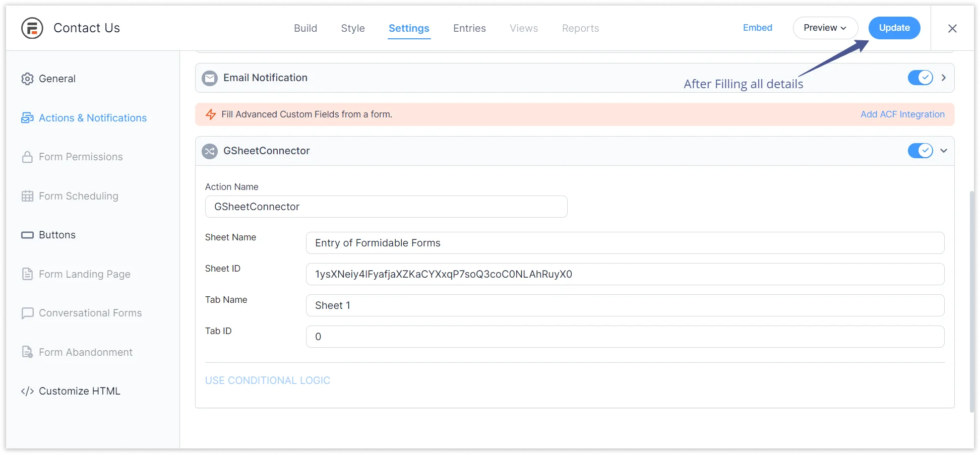
Task: Open General settings gear icon
Action: tap(27, 79)
